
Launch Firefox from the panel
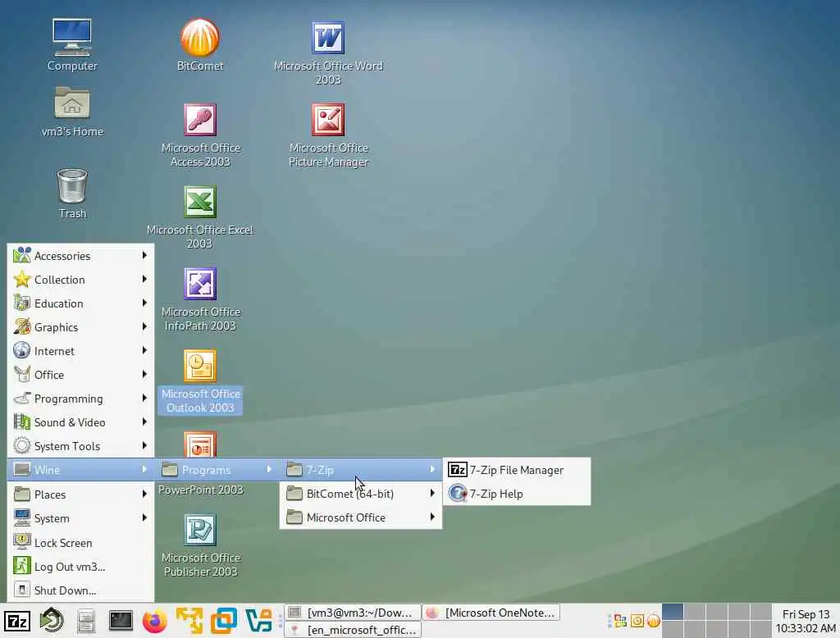coord(155,621)
